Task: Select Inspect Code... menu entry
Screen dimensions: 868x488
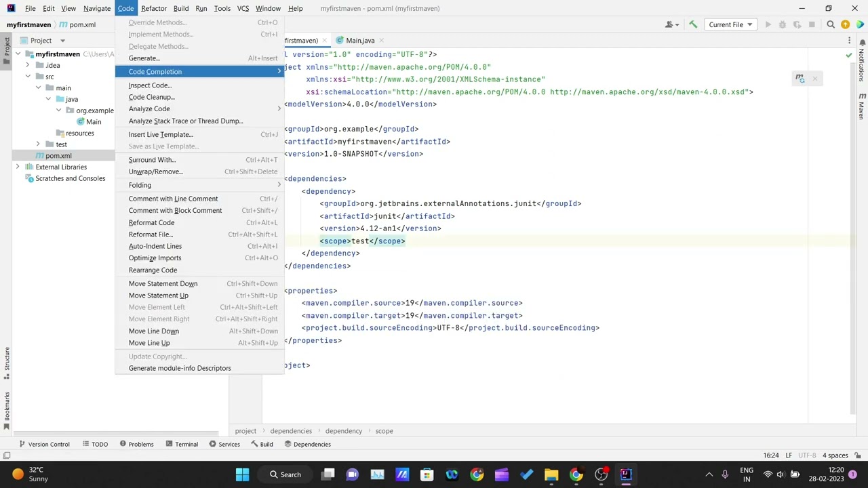Action: [199, 85]
